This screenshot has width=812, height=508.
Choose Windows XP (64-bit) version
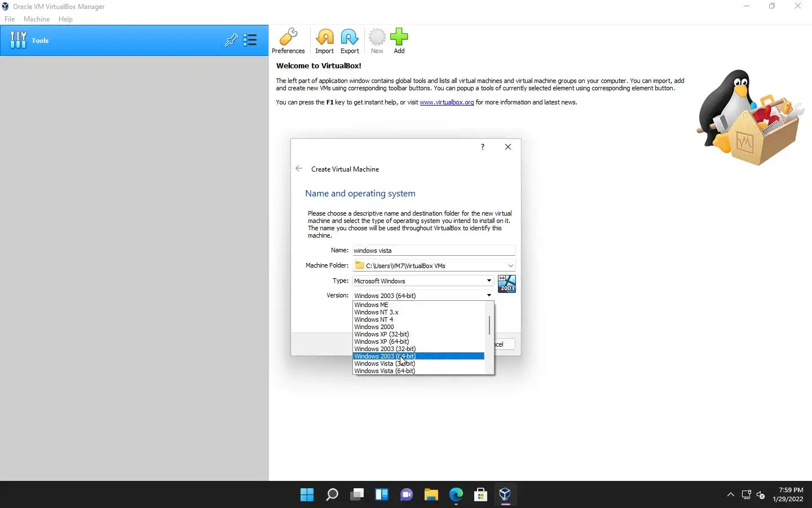[418, 341]
